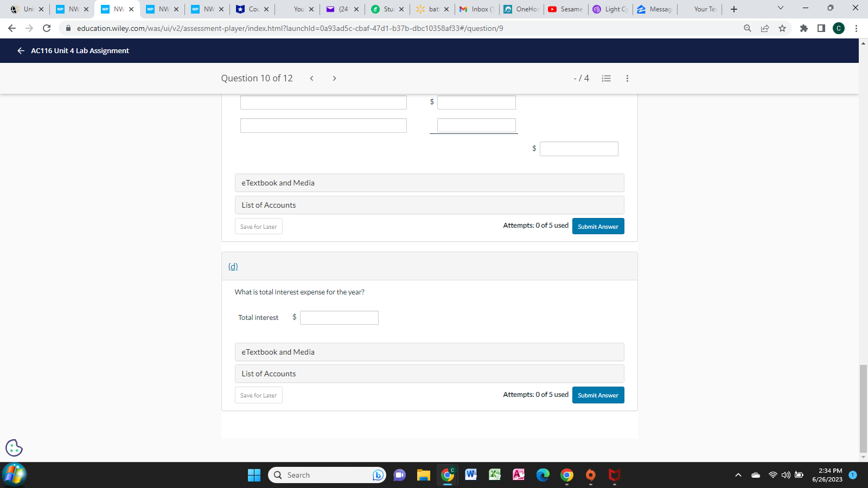The width and height of the screenshot is (868, 488).
Task: Open the assessment more-options kebab menu
Action: (x=628, y=78)
